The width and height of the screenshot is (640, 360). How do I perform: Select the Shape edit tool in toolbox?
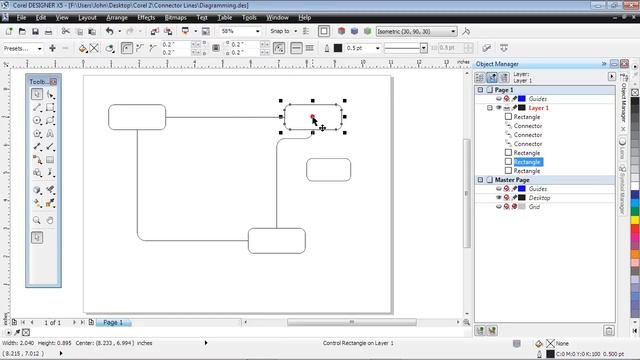pyautogui.click(x=50, y=94)
